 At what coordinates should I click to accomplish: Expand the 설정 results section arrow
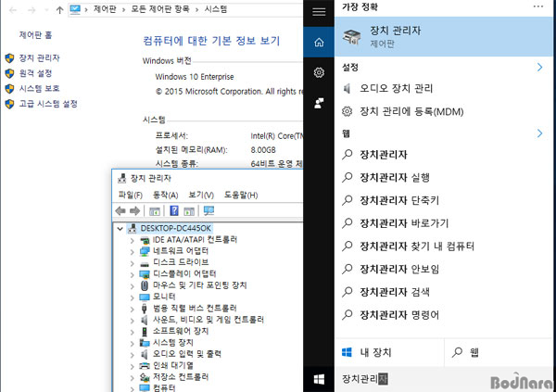click(x=539, y=67)
